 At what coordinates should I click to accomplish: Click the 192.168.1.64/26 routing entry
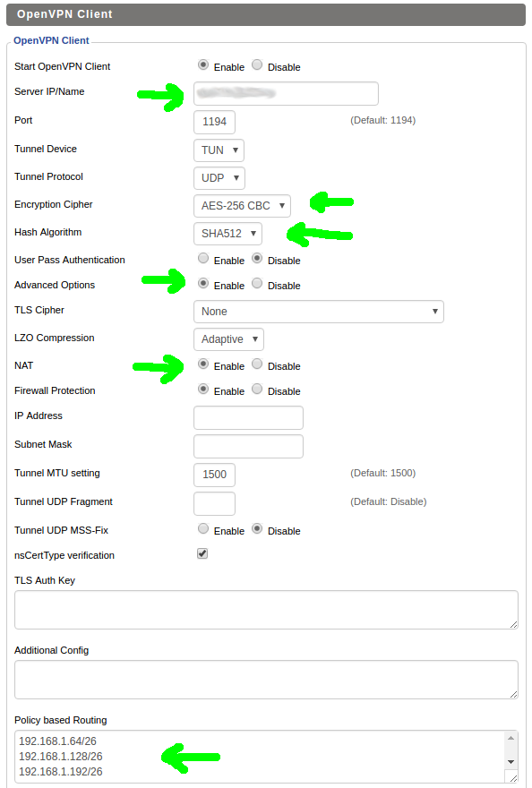pos(57,741)
